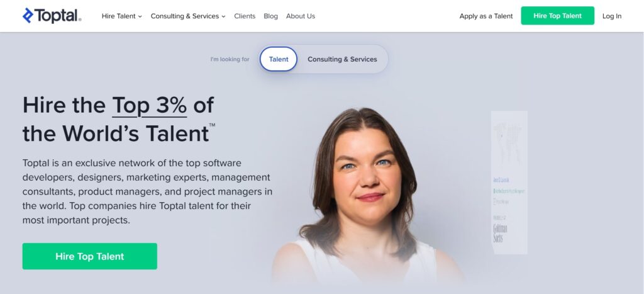Click the talent name on profile card

(x=501, y=180)
